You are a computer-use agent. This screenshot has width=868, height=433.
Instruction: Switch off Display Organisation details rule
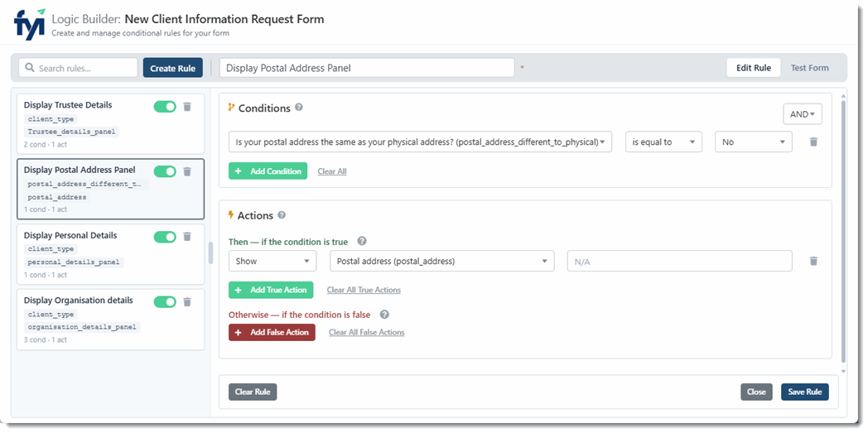point(165,302)
